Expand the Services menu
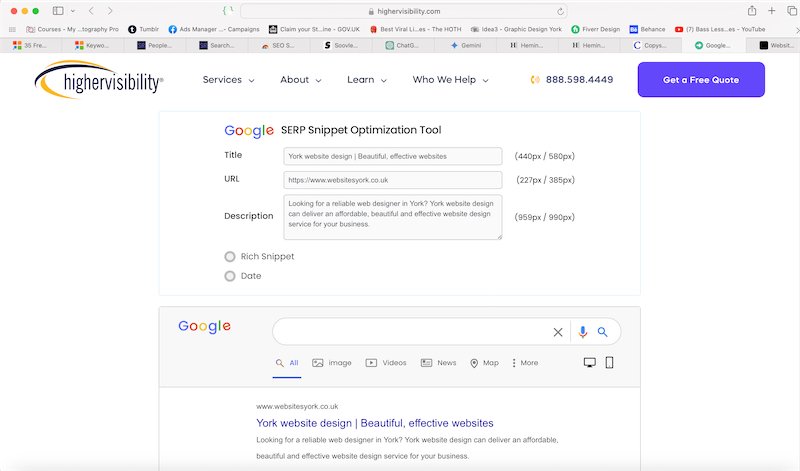This screenshot has height=471, width=800. tap(228, 80)
